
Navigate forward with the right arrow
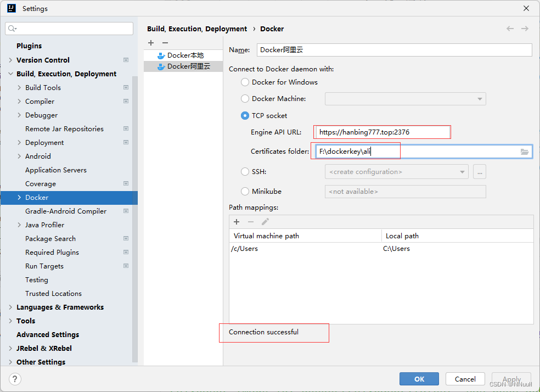[x=525, y=29]
